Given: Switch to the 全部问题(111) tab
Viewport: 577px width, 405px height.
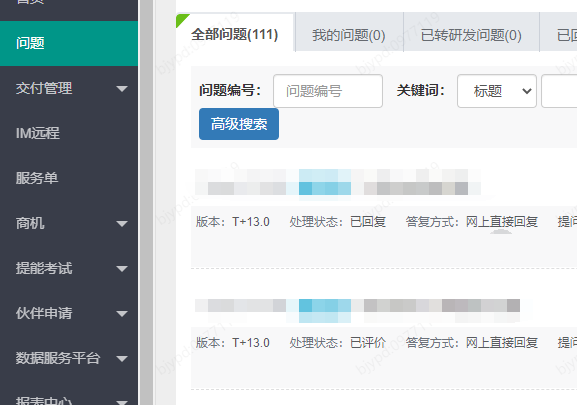Looking at the screenshot, I should coord(235,34).
